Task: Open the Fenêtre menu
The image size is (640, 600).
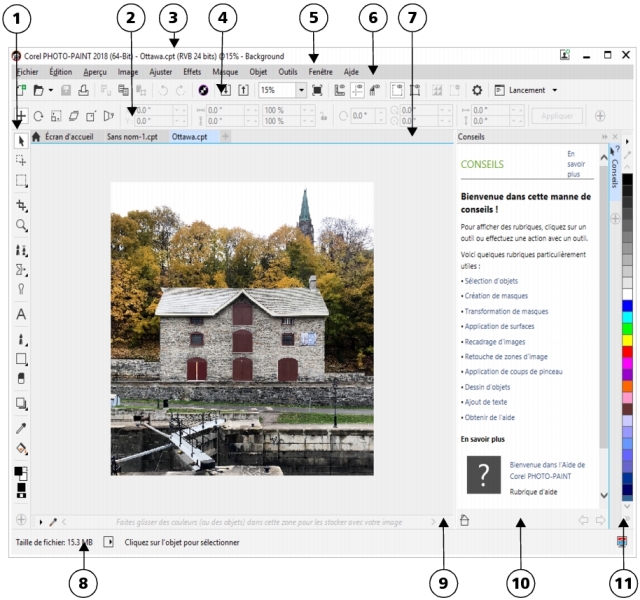Action: pos(321,72)
